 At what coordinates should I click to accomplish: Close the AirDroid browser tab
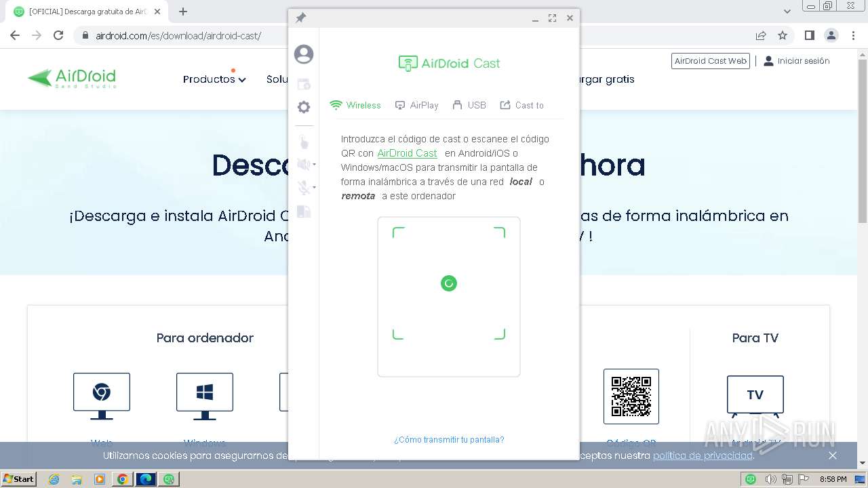click(157, 12)
